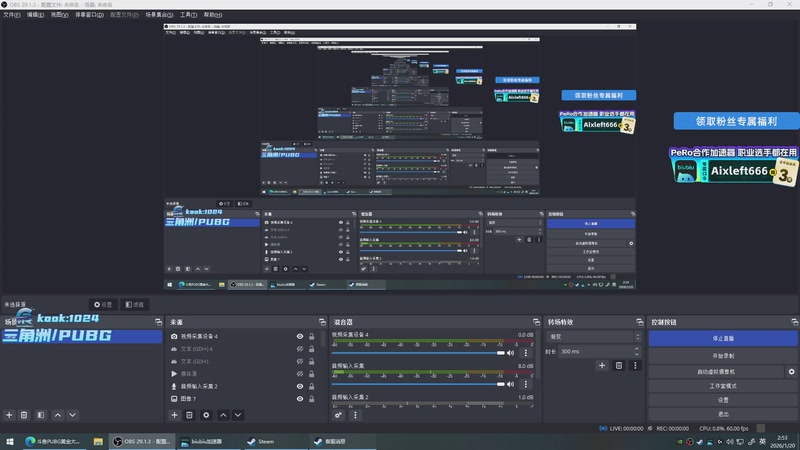The width and height of the screenshot is (800, 450).
Task: Click 开始录制 button
Action: click(x=723, y=356)
